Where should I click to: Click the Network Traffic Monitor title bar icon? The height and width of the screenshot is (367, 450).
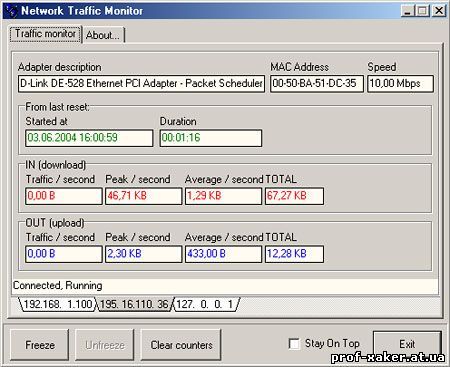(12, 11)
